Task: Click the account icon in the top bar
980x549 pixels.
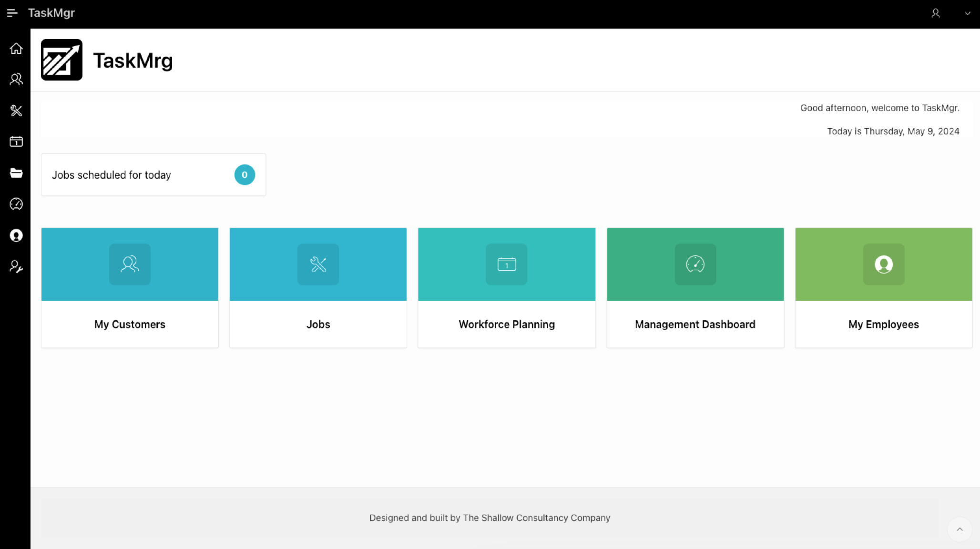Action: pyautogui.click(x=936, y=13)
